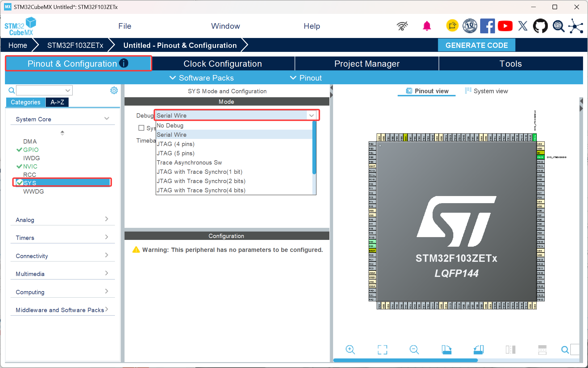Open the GitHub icon link
The image size is (588, 368).
point(540,26)
